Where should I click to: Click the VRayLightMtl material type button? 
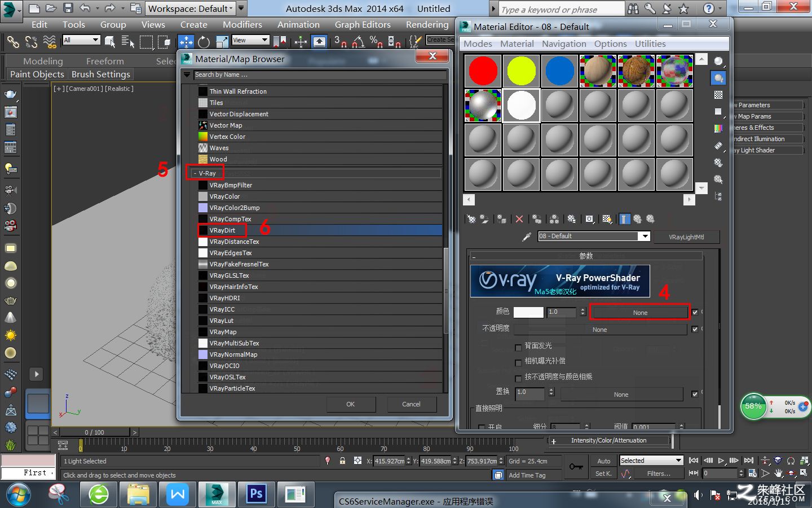pos(686,237)
